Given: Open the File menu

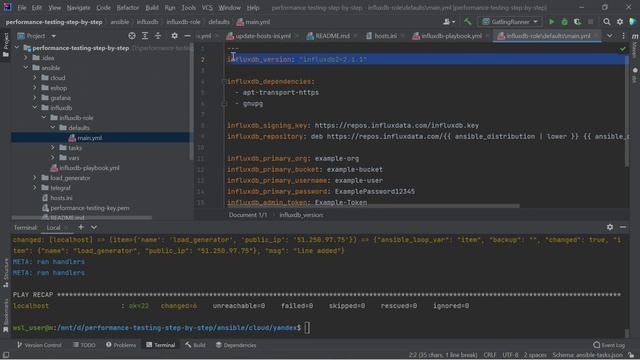Looking at the screenshot, I should click(22, 8).
